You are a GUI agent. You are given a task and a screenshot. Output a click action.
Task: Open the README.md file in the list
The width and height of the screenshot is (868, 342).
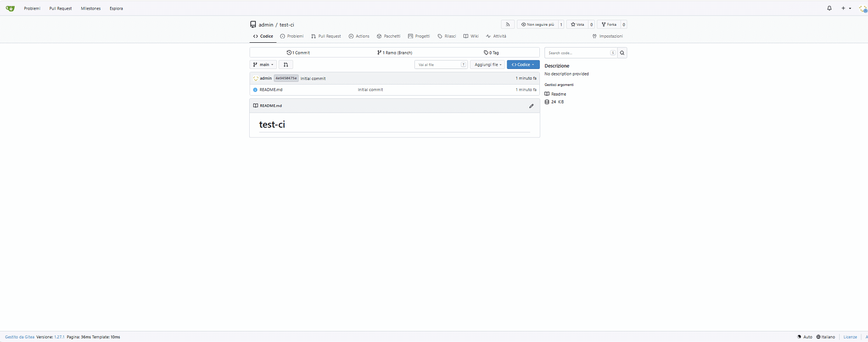click(271, 90)
